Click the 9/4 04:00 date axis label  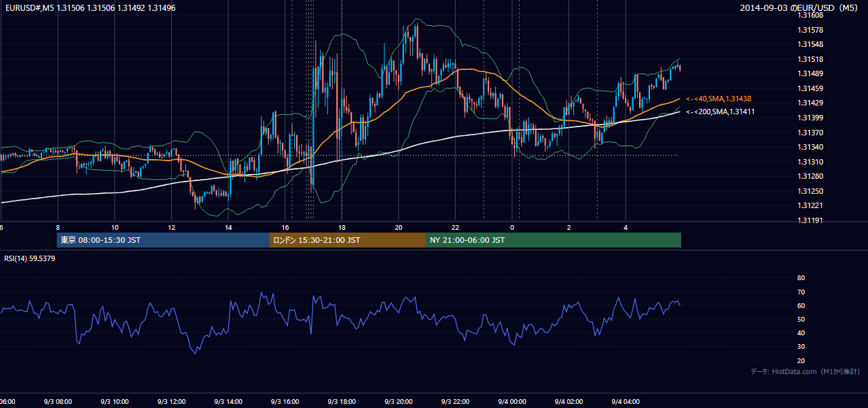[626, 402]
